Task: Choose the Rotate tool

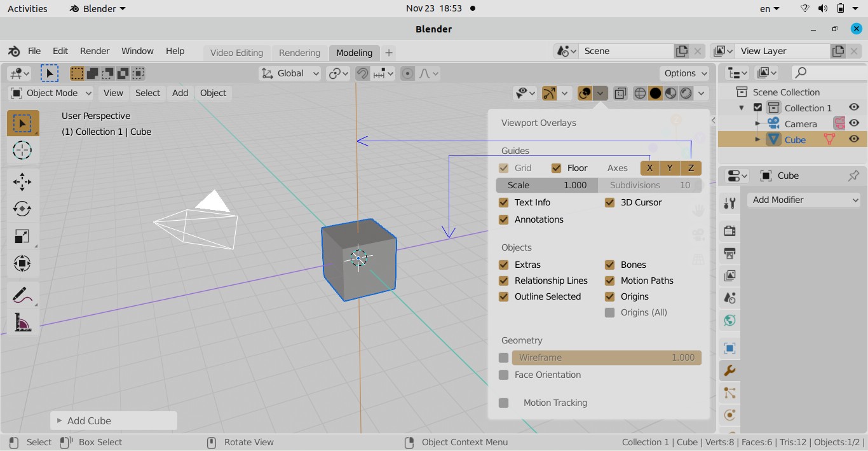Action: (22, 209)
